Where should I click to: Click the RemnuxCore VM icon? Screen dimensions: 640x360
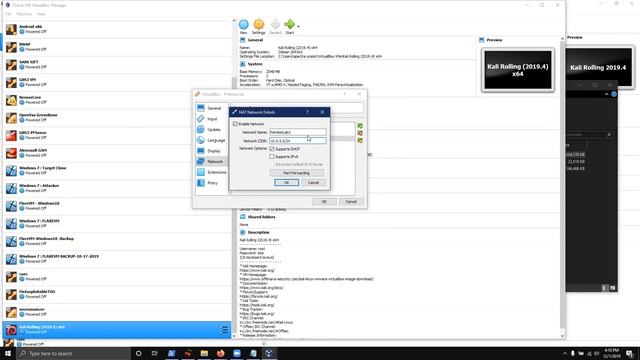click(11, 100)
